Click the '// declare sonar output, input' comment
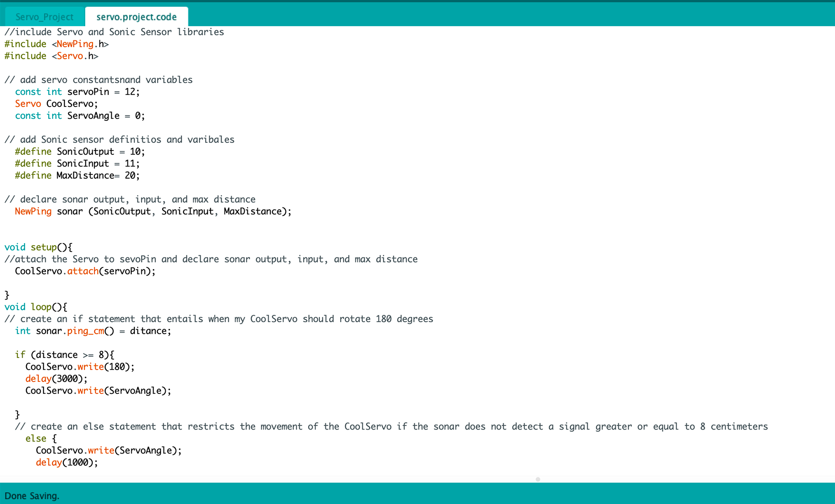 [130, 200]
